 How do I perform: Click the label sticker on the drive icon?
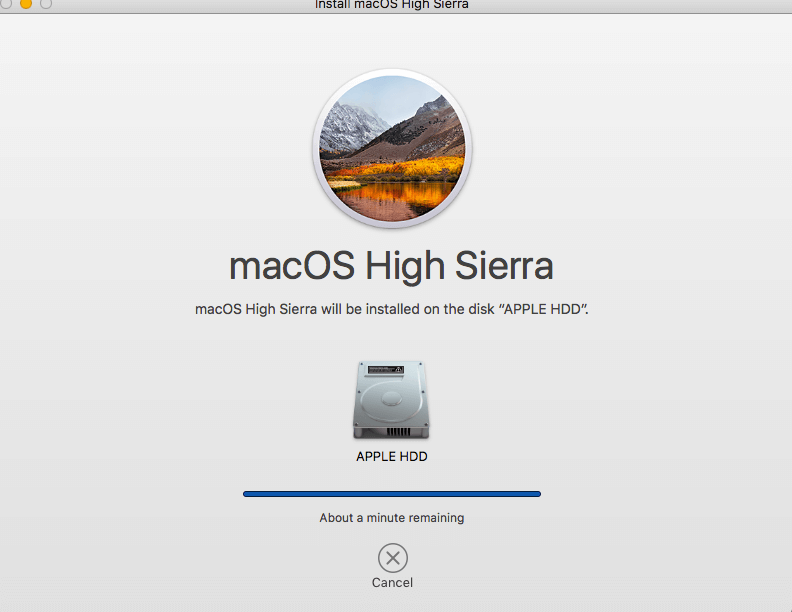[392, 370]
